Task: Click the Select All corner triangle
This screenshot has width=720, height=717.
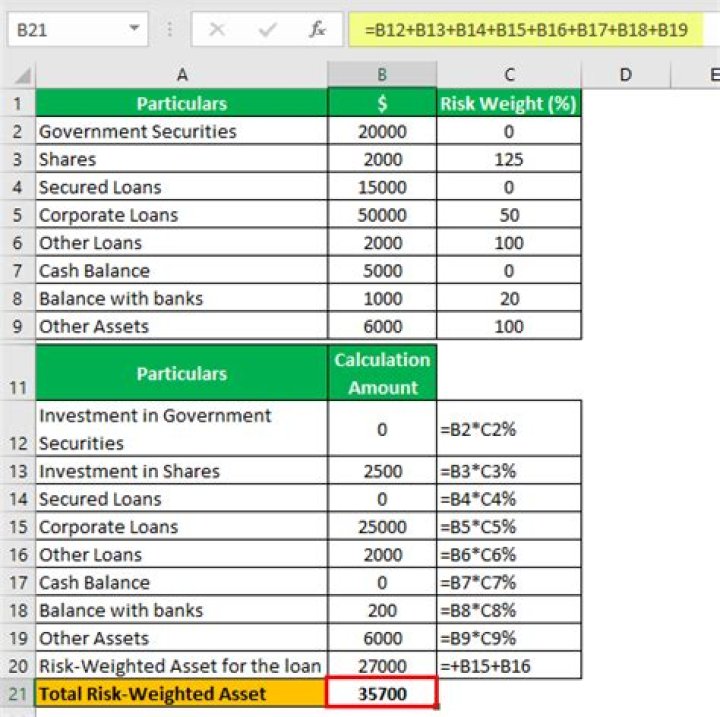Action: pos(22,75)
